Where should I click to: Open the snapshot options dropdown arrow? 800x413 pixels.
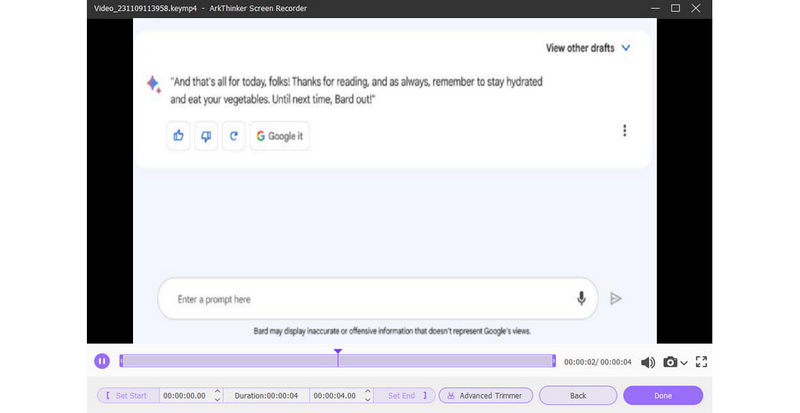click(x=684, y=363)
